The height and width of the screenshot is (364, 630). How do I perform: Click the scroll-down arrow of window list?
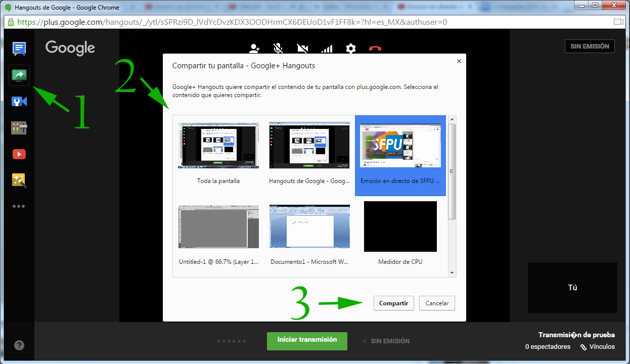(452, 273)
